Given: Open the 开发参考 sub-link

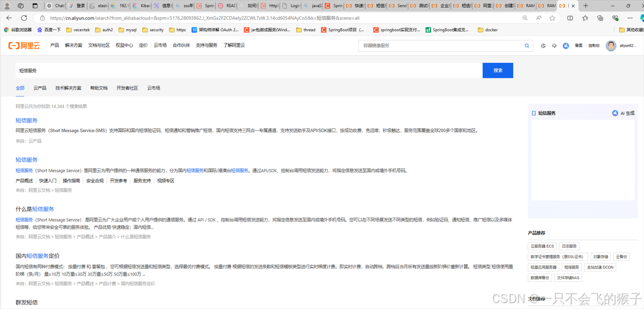Looking at the screenshot, I should click(x=119, y=181).
